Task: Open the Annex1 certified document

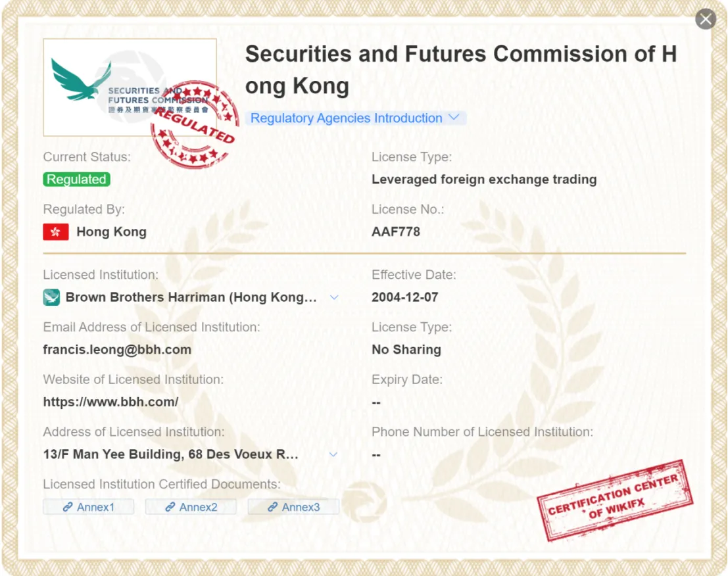Action: 89,507
